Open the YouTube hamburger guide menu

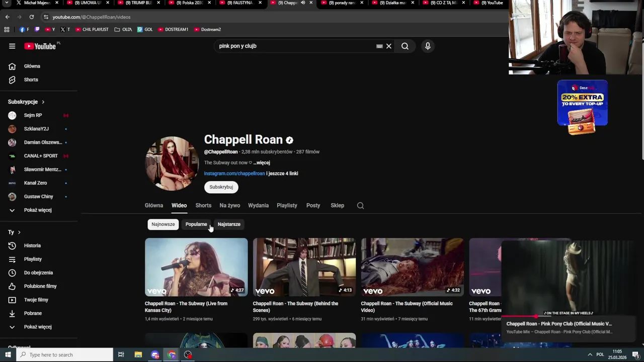click(x=12, y=46)
